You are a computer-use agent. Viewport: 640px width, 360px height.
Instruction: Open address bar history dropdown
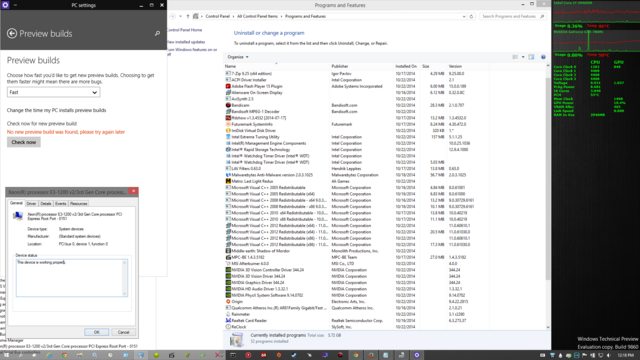pos(464,16)
